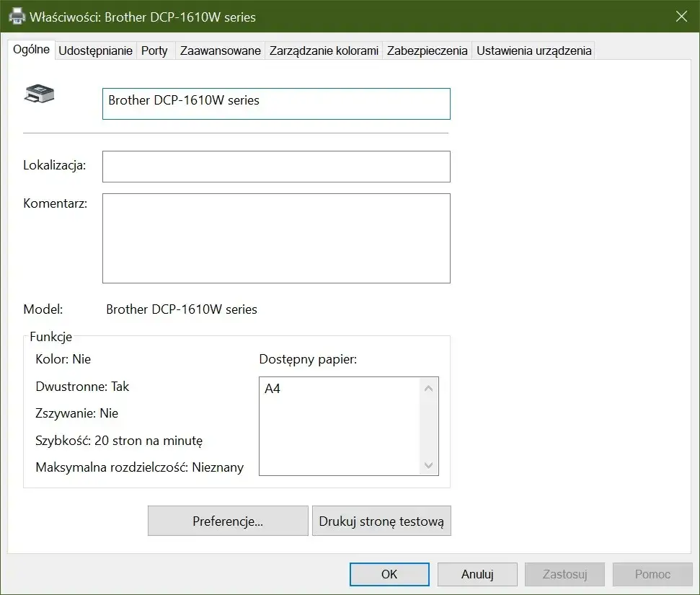This screenshot has width=700, height=595.
Task: Click inside the Komentarz text area
Action: tap(276, 238)
